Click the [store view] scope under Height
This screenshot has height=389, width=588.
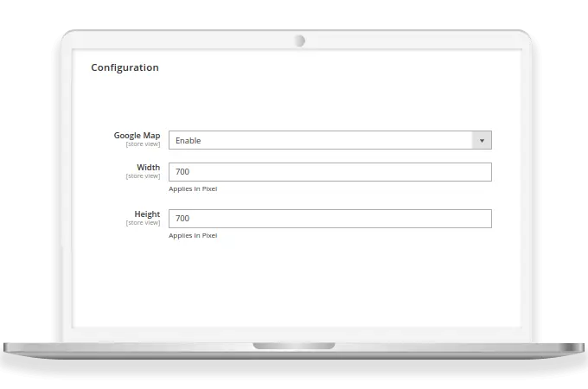point(143,223)
